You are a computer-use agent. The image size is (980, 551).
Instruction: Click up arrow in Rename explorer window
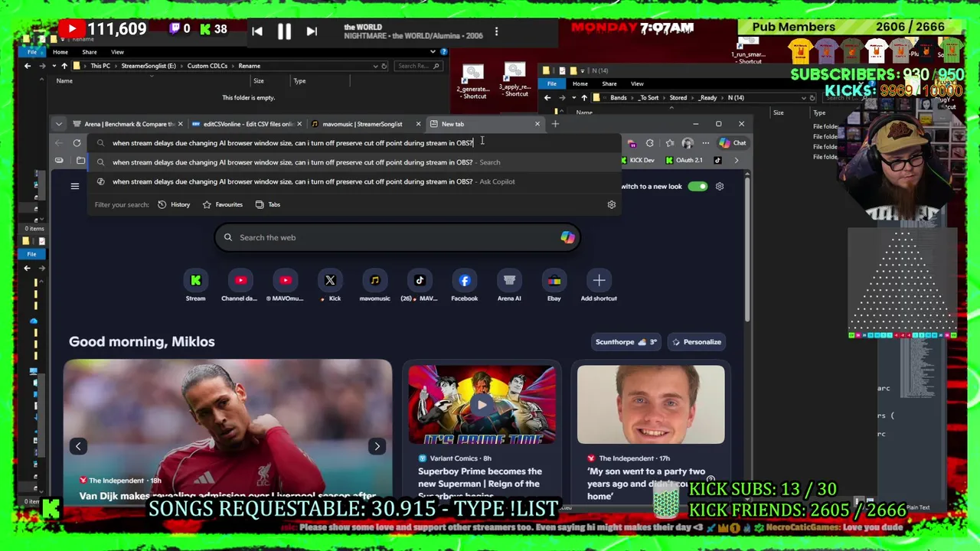pyautogui.click(x=64, y=66)
